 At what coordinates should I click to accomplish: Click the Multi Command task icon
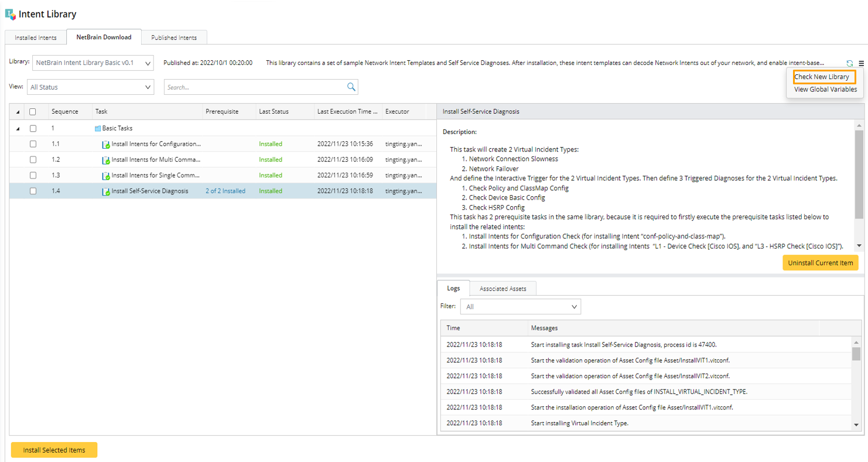click(x=106, y=160)
